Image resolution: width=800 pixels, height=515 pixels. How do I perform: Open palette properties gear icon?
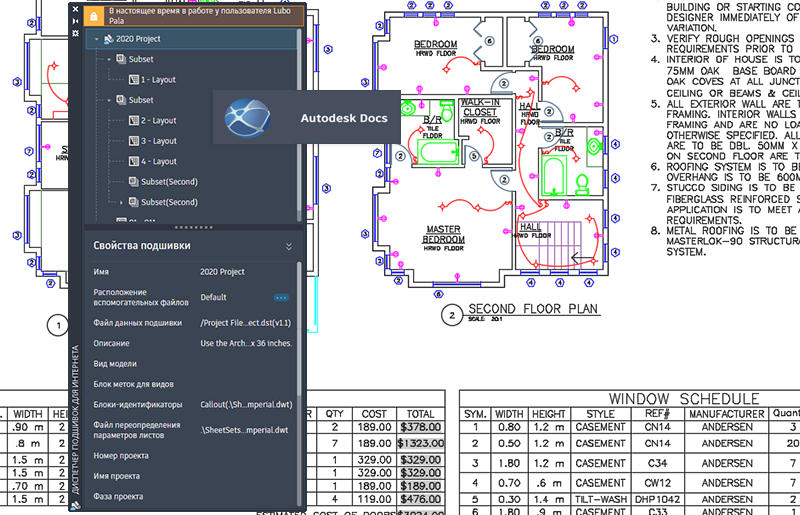(x=76, y=33)
